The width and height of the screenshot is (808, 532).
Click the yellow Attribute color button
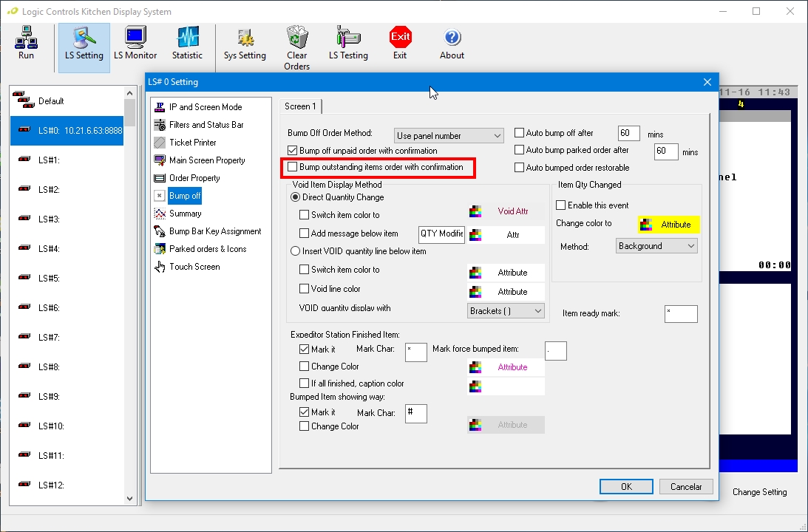(668, 225)
